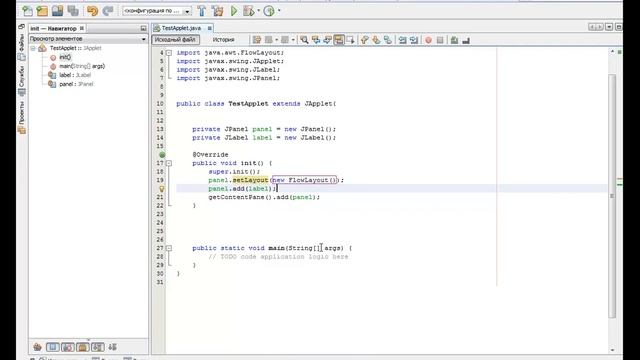This screenshot has height=360, width=640.
Task: Show the open documents list dropdown
Action: [x=609, y=27]
